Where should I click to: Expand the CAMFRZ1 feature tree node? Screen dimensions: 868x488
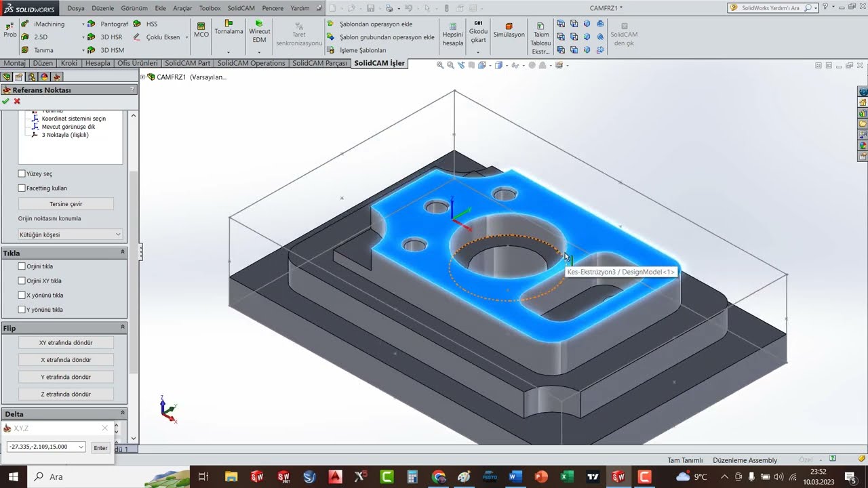[143, 77]
